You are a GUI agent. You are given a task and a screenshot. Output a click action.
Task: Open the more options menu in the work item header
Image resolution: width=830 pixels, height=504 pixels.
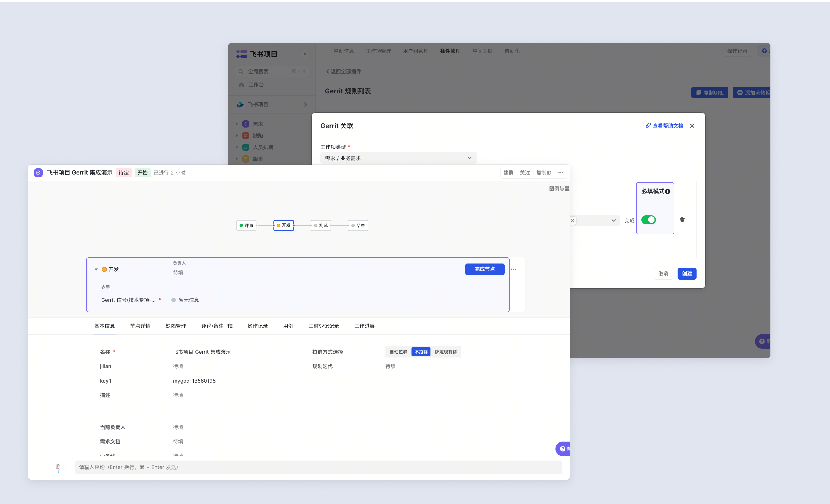561,173
